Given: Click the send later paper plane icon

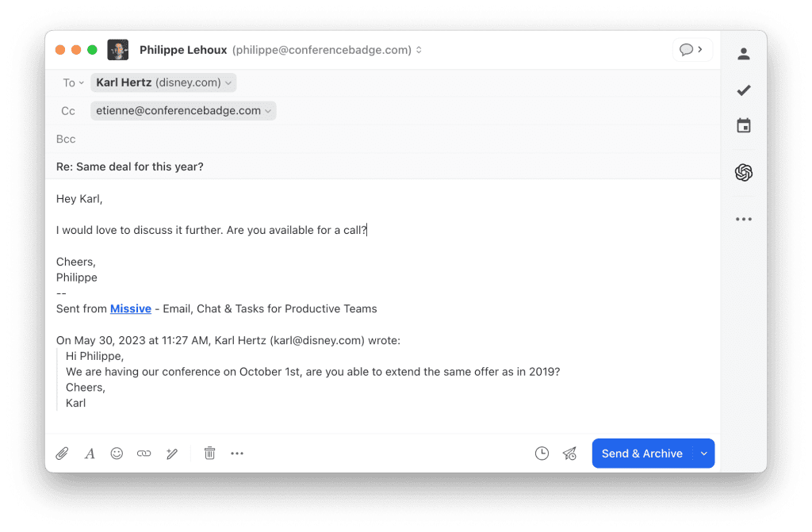Looking at the screenshot, I should (x=569, y=454).
